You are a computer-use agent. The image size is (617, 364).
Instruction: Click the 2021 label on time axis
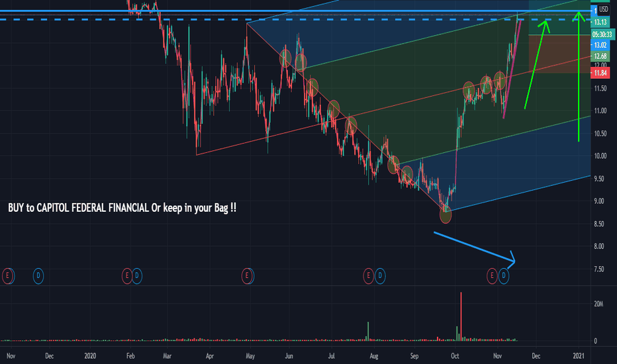(579, 356)
